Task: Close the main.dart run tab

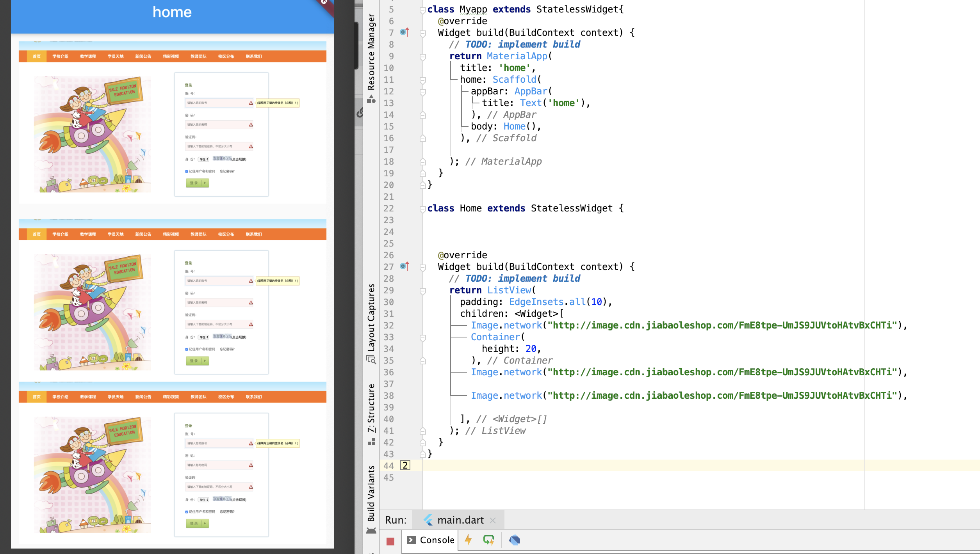Action: 493,520
